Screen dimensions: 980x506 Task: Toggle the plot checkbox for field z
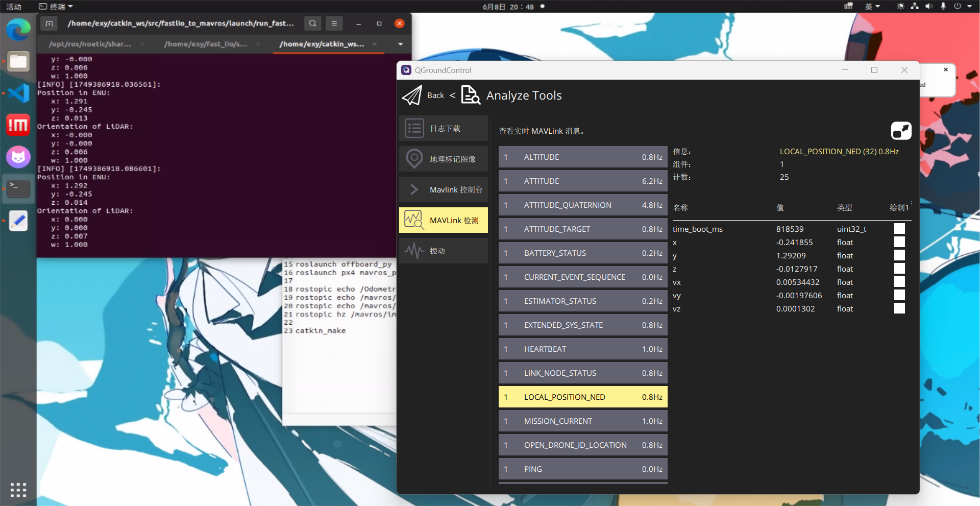[899, 269]
